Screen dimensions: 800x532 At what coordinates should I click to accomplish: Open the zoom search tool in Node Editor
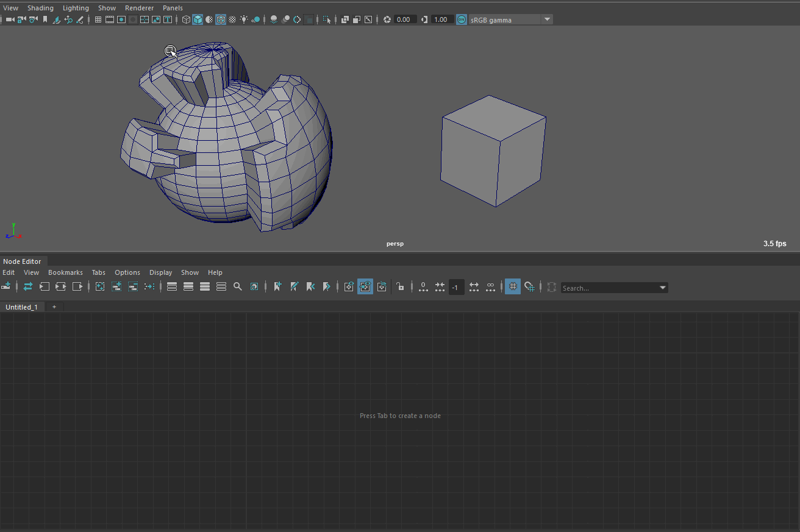click(238, 286)
